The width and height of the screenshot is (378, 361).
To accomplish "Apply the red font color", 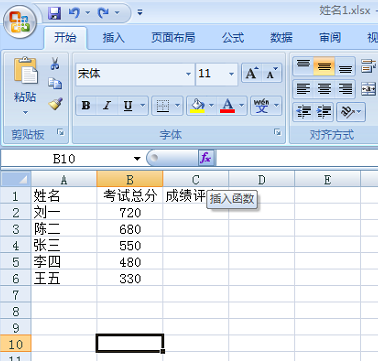I will click(x=227, y=106).
